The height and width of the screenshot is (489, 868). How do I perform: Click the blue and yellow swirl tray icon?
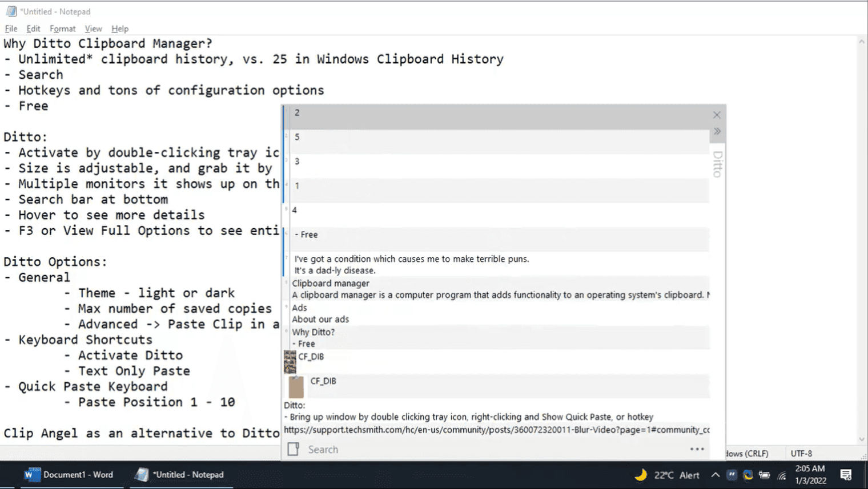(748, 475)
